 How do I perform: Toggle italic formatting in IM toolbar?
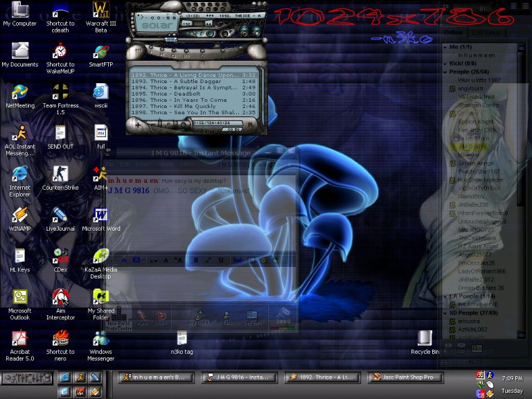[209, 260]
